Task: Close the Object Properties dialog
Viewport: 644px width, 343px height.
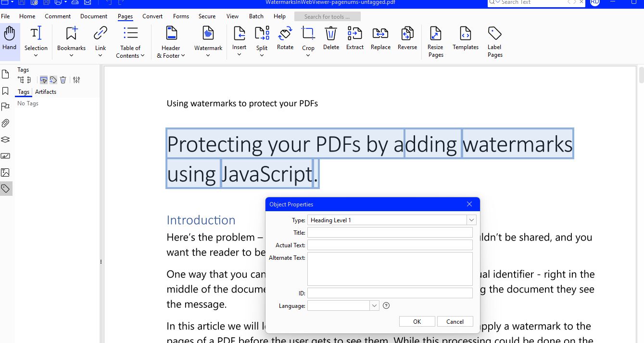Action: 469,204
